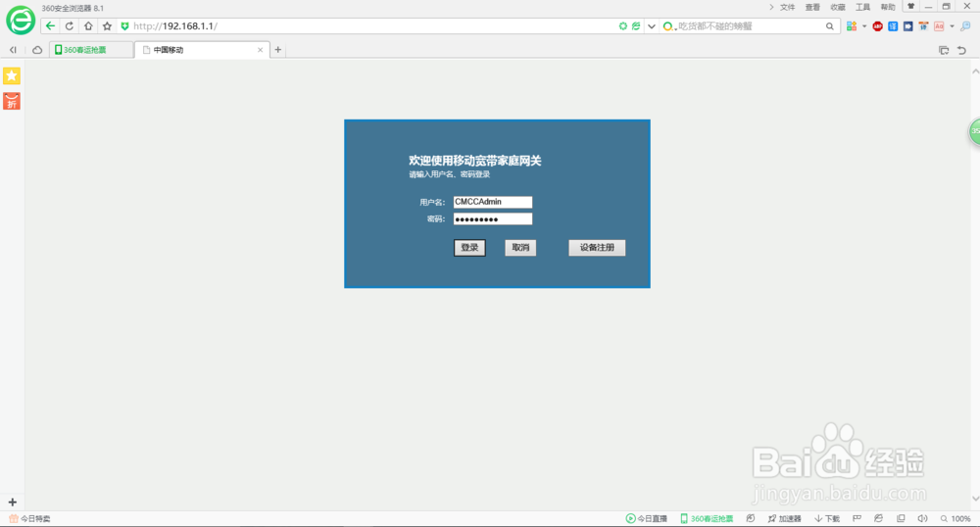
Task: Expand the title bar menu chevron
Action: (x=771, y=8)
